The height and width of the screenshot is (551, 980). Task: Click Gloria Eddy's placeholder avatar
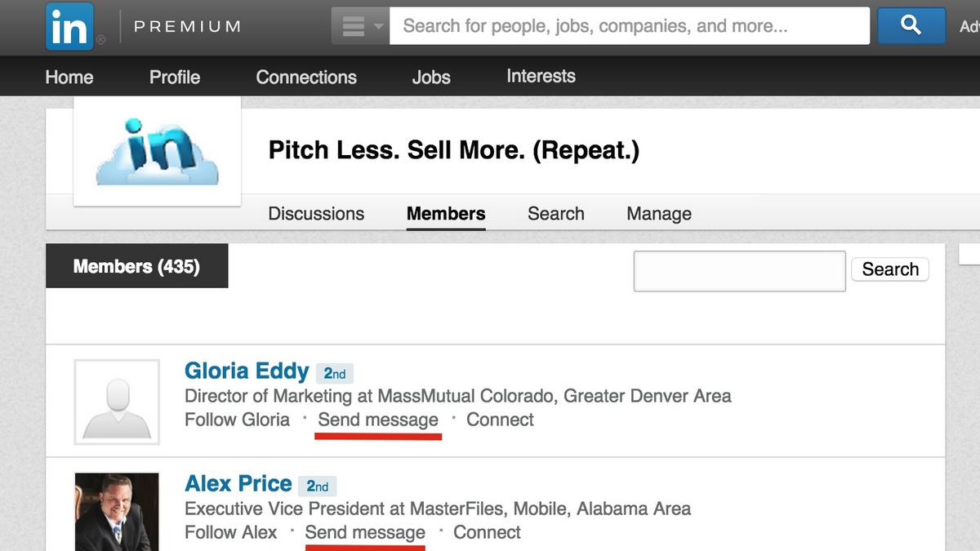(x=116, y=402)
